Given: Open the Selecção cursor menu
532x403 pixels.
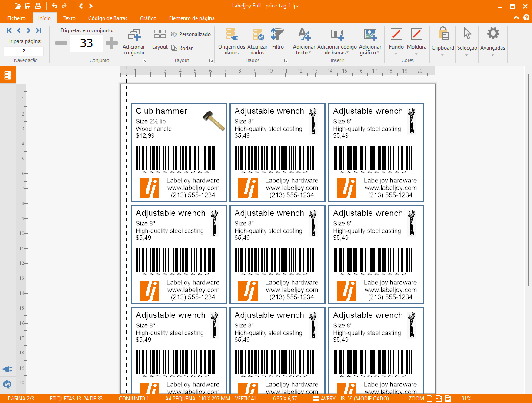Looking at the screenshot, I should point(467,42).
